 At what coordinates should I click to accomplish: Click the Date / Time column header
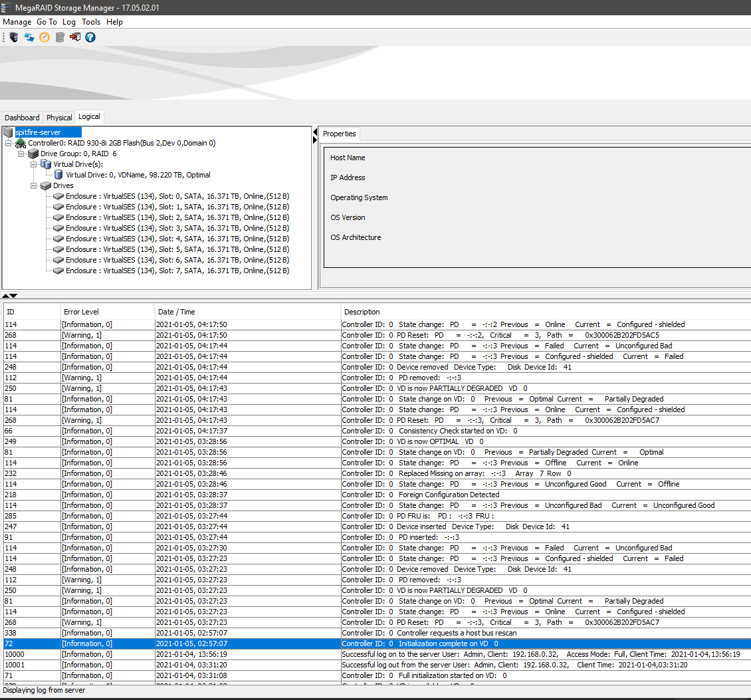(176, 312)
